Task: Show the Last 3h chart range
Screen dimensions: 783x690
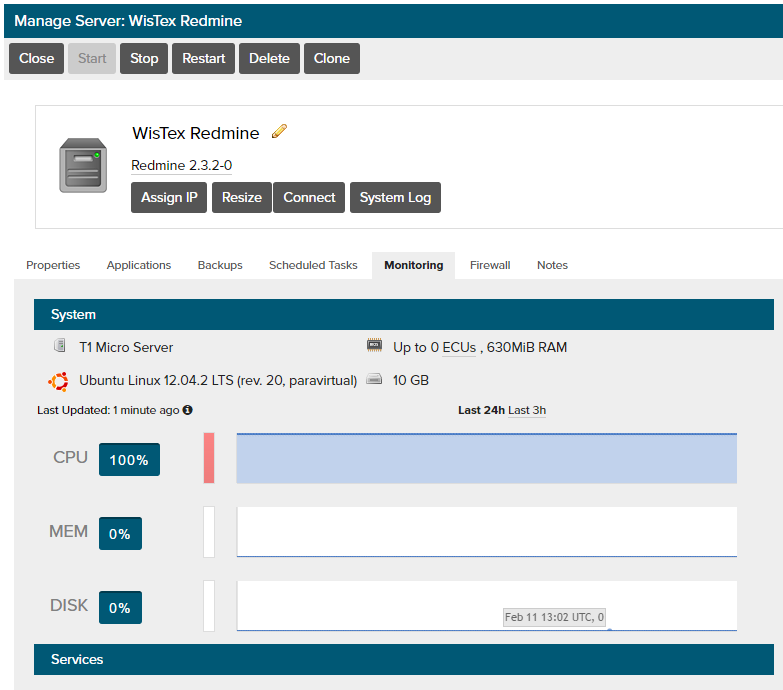Action: pyautogui.click(x=527, y=410)
